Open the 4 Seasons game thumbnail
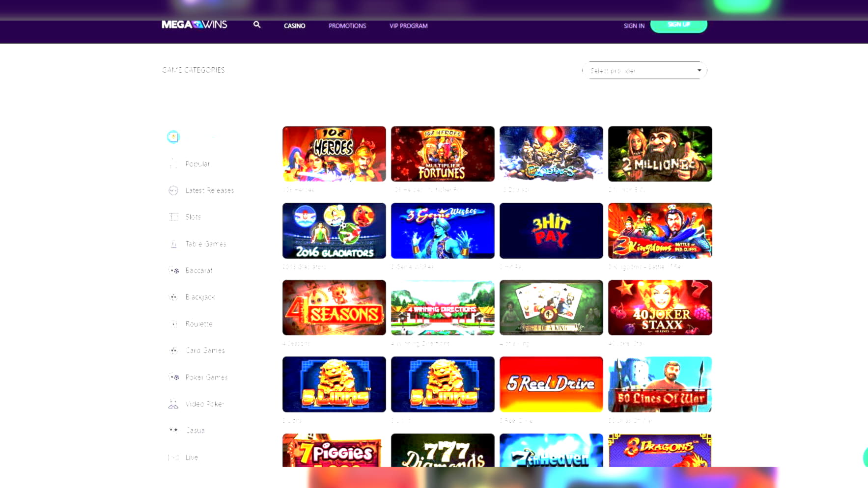Screen dimensions: 868x488 (334, 308)
